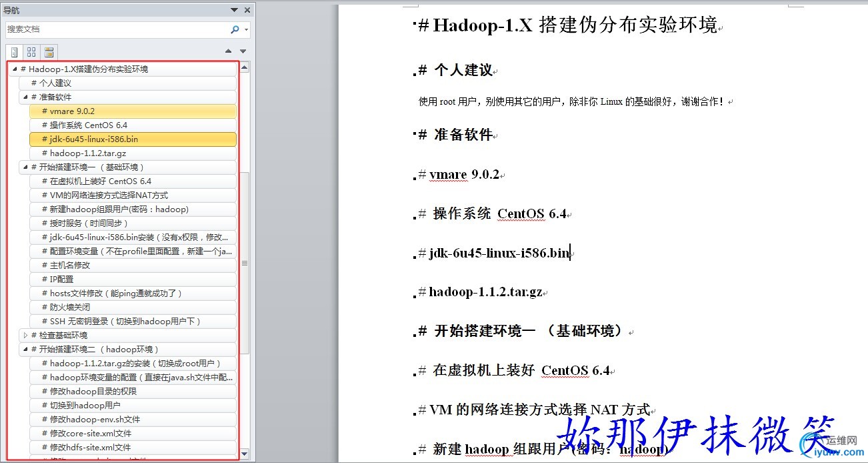868x463 pixels.
Task: Collapse 开始搭建环境一 (基础环境) heading triangle
Action: 25,167
